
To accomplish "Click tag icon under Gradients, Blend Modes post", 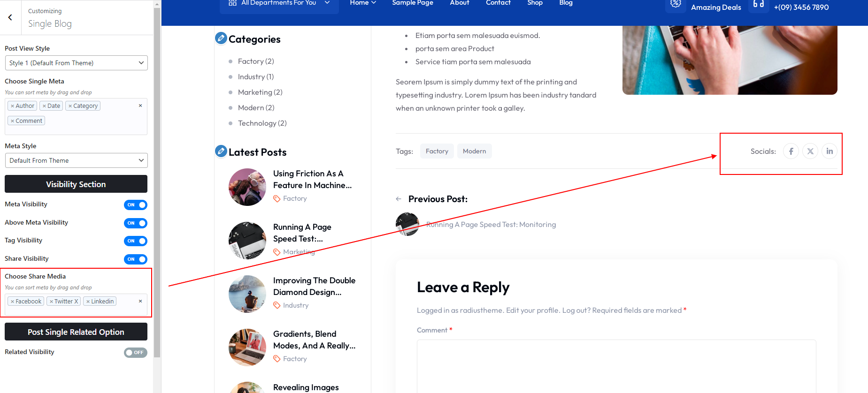I will [x=277, y=359].
